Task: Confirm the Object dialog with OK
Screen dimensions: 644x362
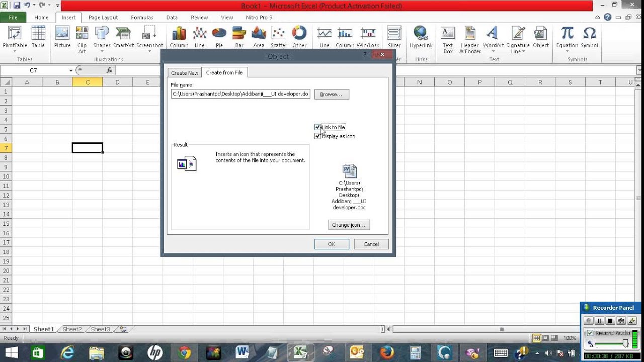Action: [332, 244]
